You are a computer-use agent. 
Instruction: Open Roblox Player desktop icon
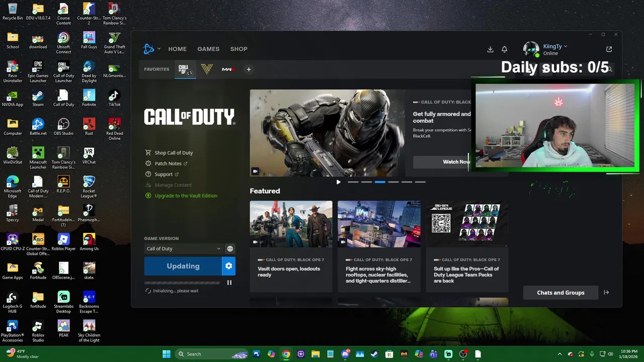(63, 241)
